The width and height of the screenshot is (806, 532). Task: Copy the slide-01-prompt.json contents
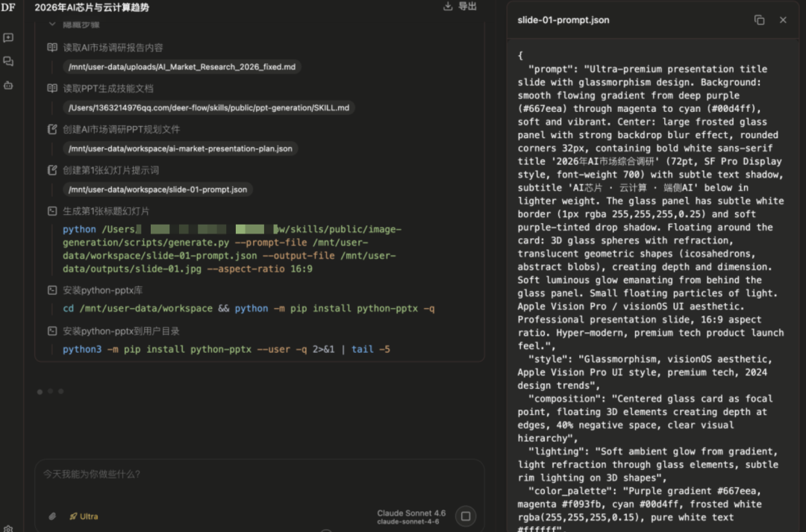point(759,20)
